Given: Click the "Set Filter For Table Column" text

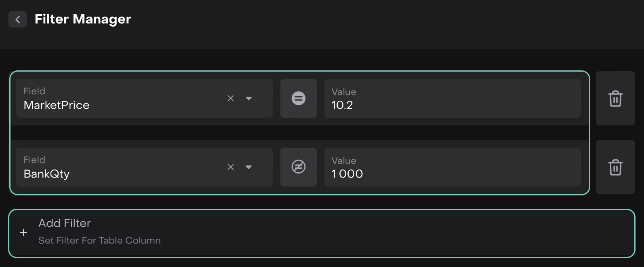Looking at the screenshot, I should (x=99, y=240).
